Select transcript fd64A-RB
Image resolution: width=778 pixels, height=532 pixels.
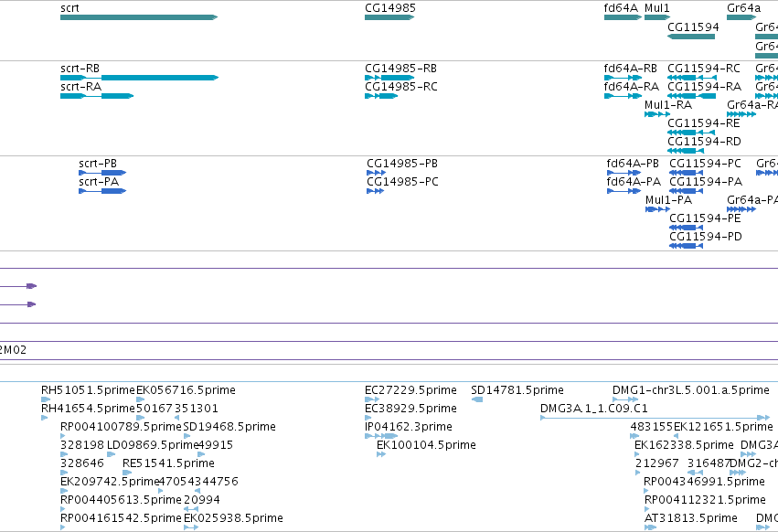point(623,78)
